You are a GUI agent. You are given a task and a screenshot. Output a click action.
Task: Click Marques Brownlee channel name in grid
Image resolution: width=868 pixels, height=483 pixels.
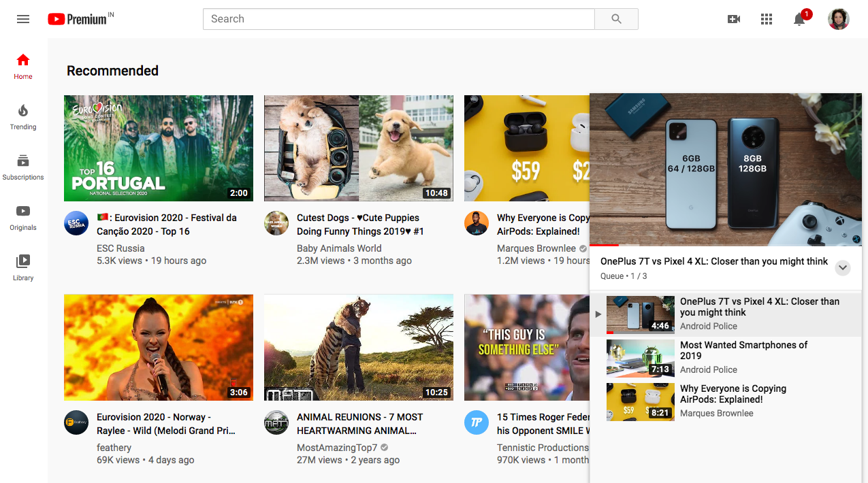coord(536,248)
